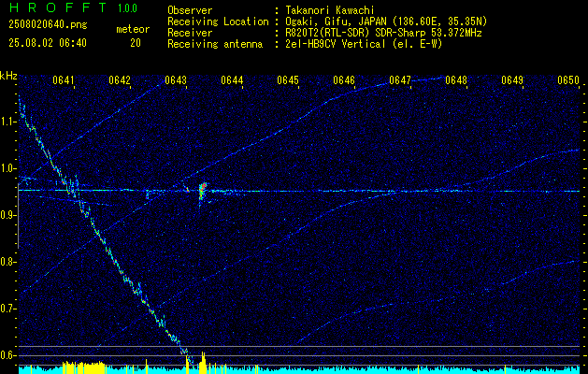Click receiver R820T2(RTL-SDR) SDR-Sharp text

click(352, 33)
